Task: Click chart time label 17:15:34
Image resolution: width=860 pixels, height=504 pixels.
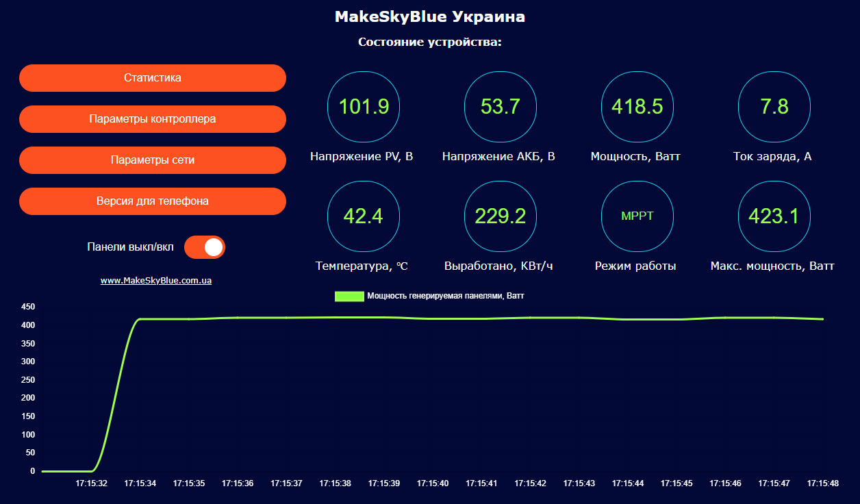Action: 140,483
